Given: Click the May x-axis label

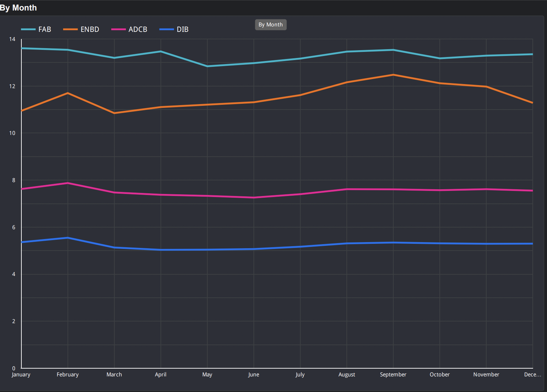Looking at the screenshot, I should (207, 375).
